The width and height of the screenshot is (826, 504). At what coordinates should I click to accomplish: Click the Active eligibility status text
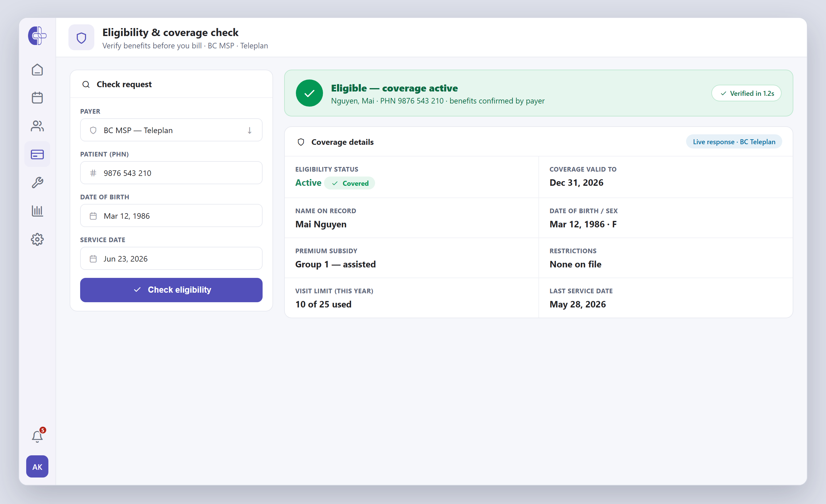point(308,183)
